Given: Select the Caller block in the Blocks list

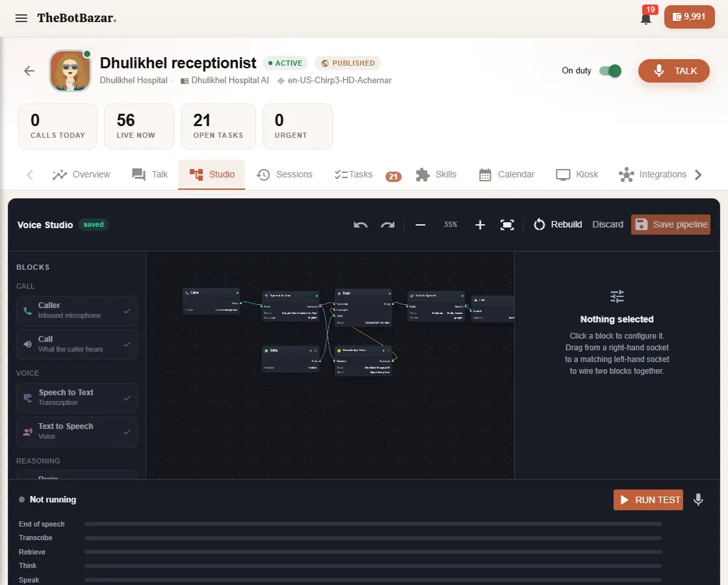Looking at the screenshot, I should 77,311.
